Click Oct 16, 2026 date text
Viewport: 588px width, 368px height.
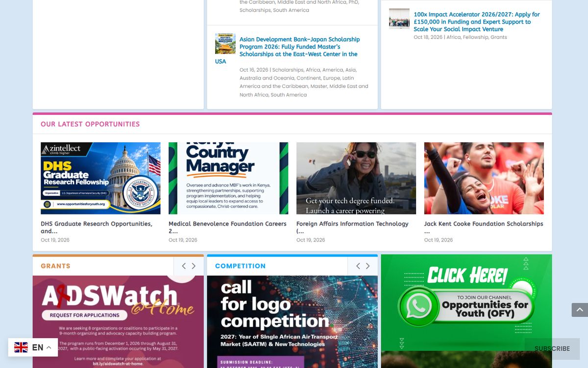[253, 70]
